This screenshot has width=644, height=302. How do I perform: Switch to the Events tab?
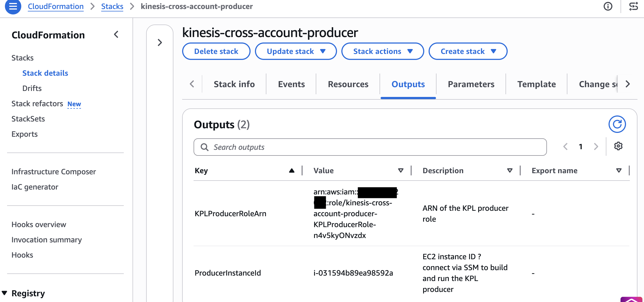[291, 84]
